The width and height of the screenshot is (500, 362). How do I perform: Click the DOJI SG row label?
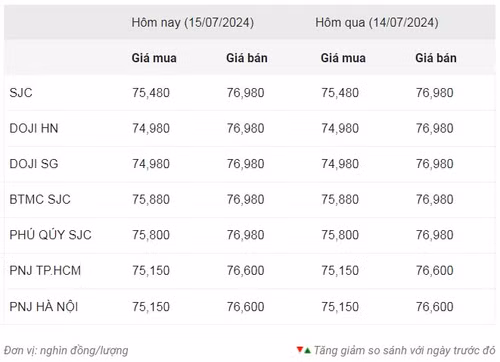click(x=34, y=164)
